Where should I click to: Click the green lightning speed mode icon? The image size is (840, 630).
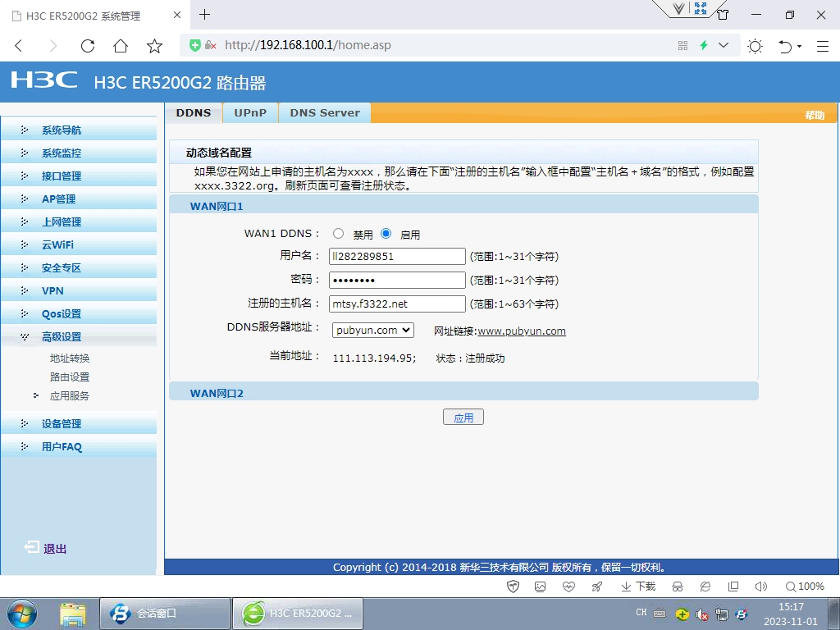pos(704,46)
